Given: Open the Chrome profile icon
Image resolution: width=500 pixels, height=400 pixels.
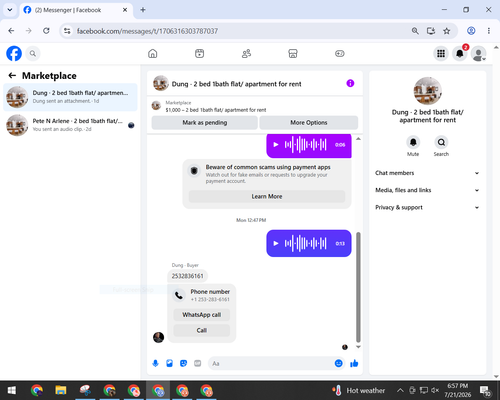Looking at the screenshot, I should click(x=471, y=31).
